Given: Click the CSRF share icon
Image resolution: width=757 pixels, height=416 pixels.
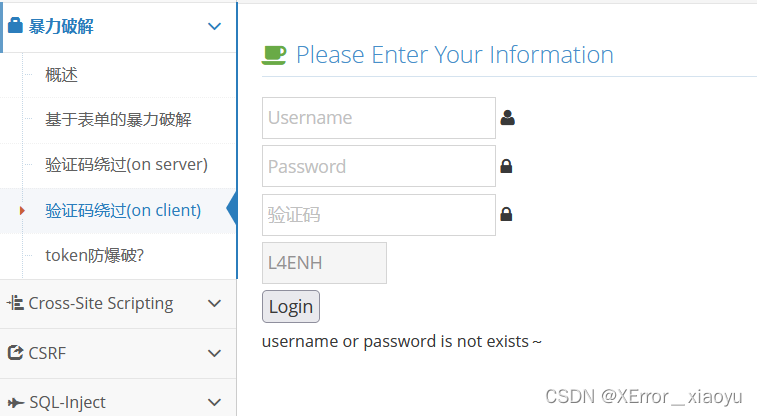Looking at the screenshot, I should tap(15, 352).
